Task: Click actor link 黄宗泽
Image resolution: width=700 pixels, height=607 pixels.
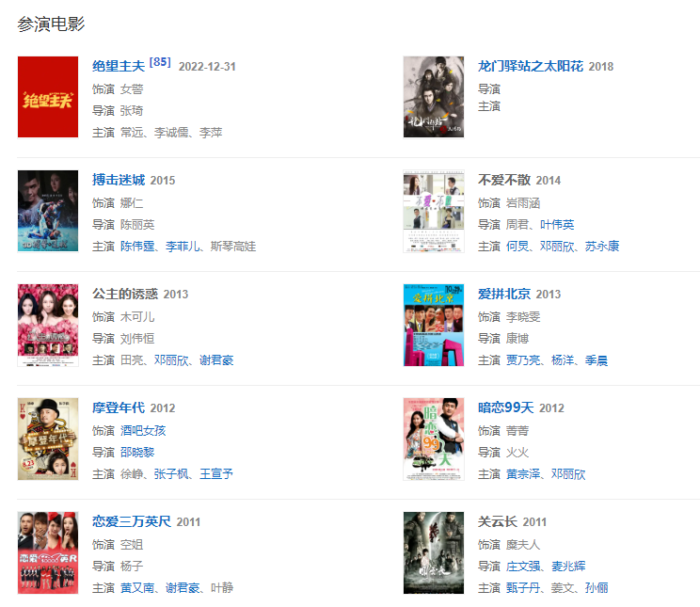Action: [523, 474]
